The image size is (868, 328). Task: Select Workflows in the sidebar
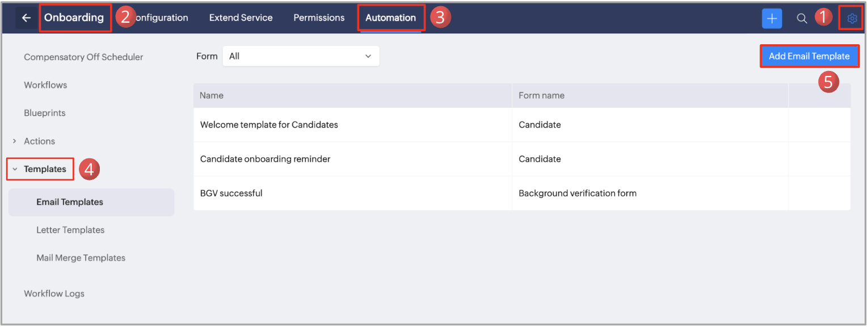pos(45,85)
